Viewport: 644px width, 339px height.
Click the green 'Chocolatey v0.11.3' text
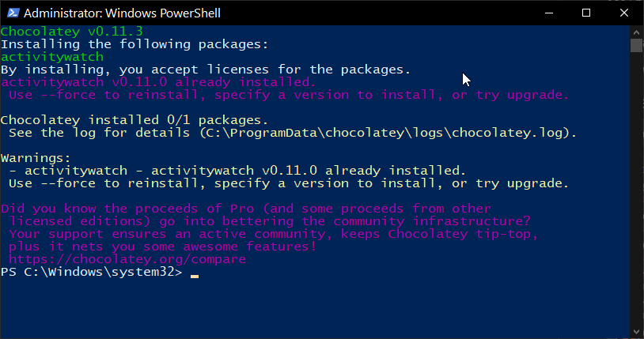(x=72, y=31)
